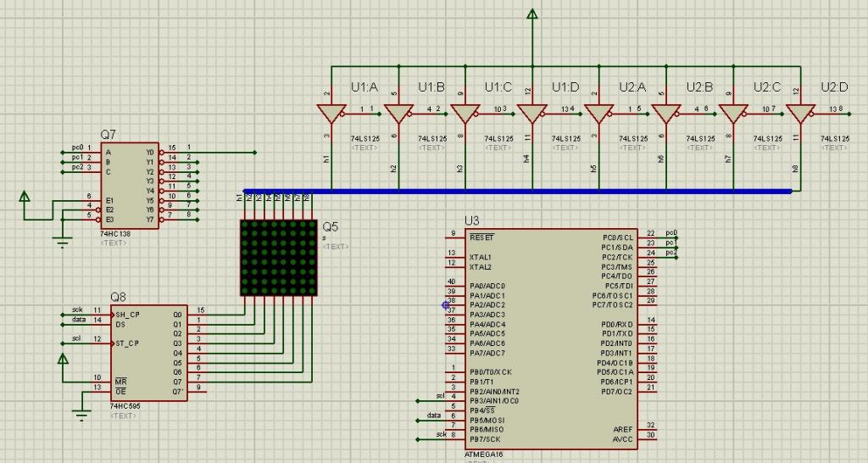
Task: Click the Q5 reference label
Action: (x=330, y=226)
